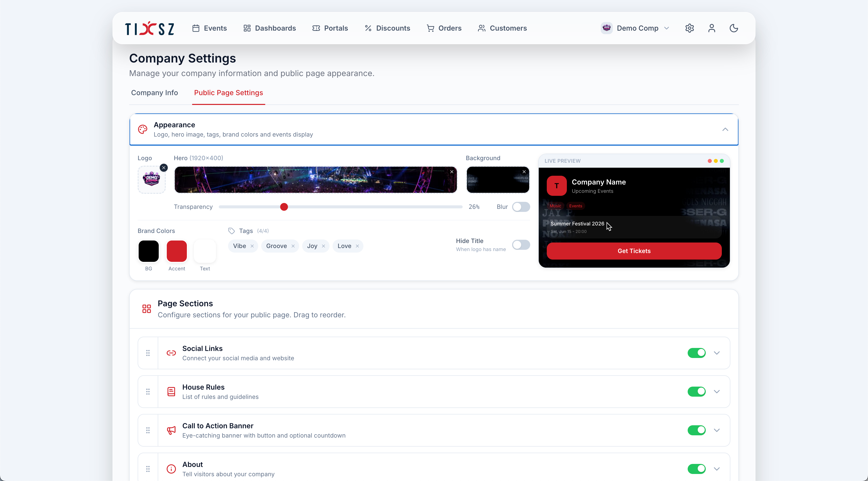
Task: Select the Accent brand color swatch
Action: pos(177,251)
